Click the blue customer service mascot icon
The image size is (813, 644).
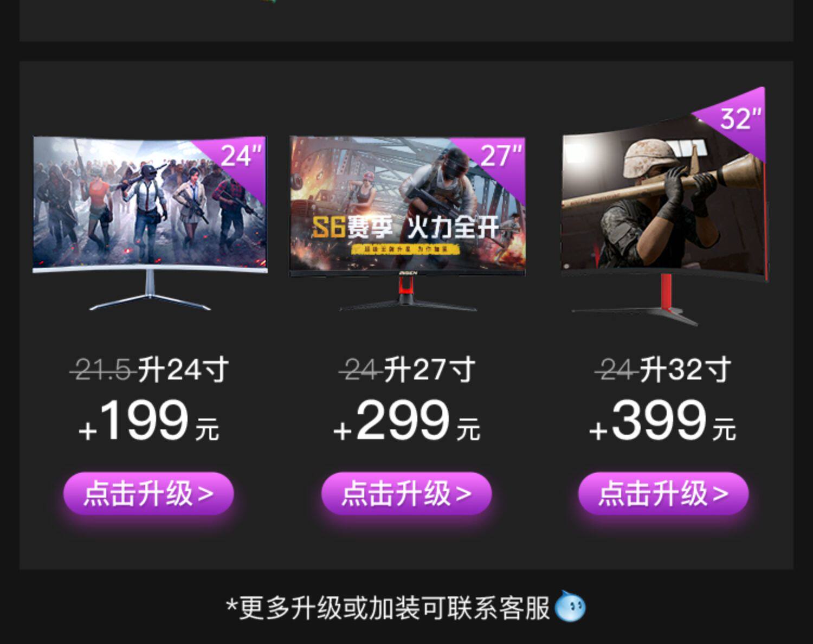pos(570,607)
